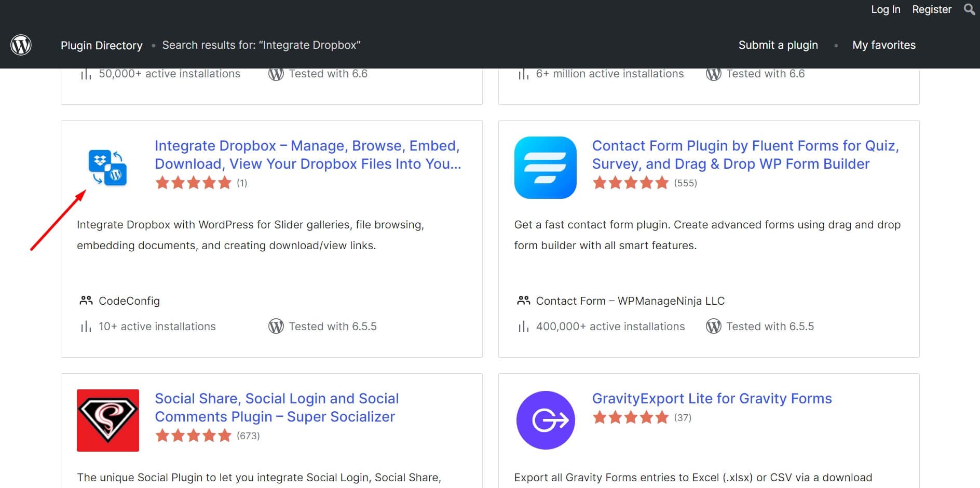Open the Fluent Forms plugin icon
This screenshot has height=488, width=980.
point(546,168)
